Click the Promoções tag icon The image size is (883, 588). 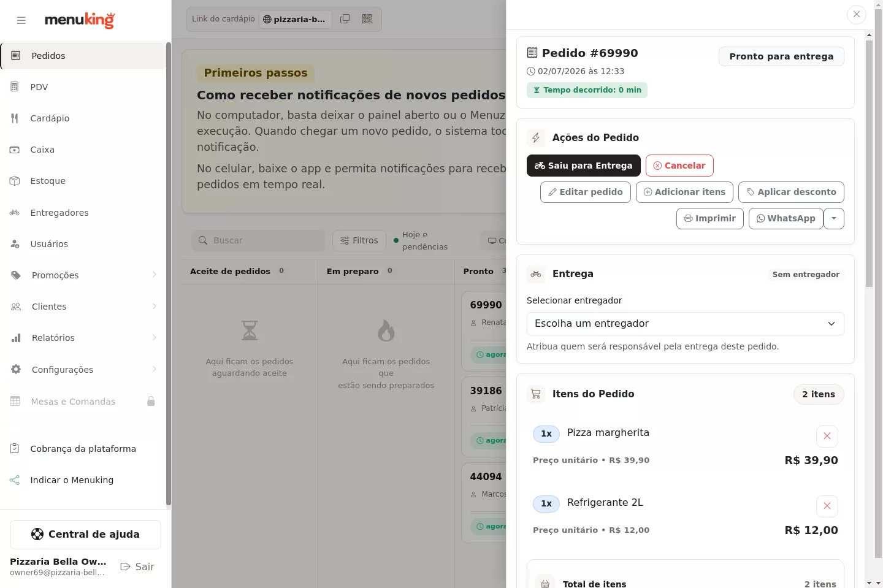point(16,275)
